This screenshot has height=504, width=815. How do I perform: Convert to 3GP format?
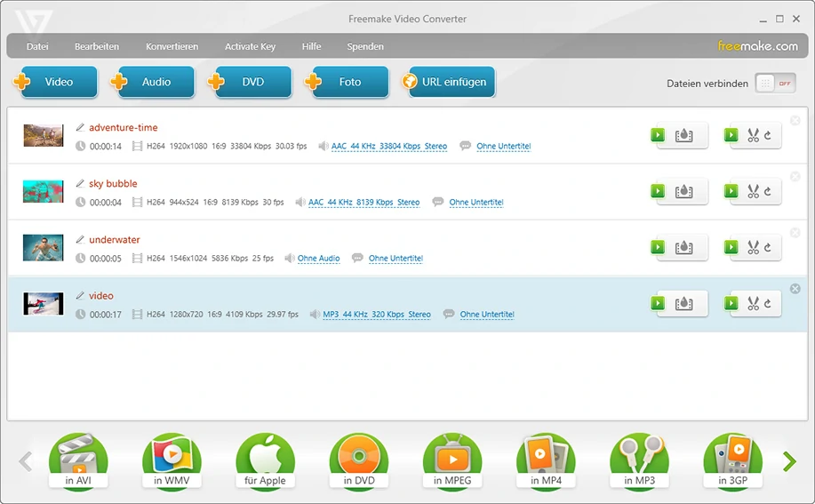(733, 460)
